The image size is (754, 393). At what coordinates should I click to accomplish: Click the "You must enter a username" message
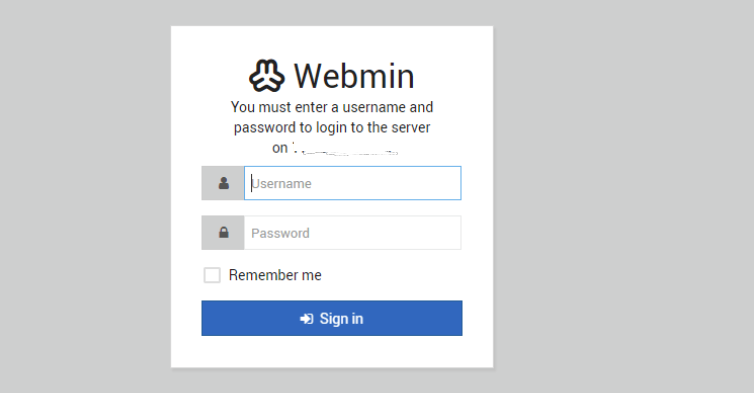[x=332, y=107]
